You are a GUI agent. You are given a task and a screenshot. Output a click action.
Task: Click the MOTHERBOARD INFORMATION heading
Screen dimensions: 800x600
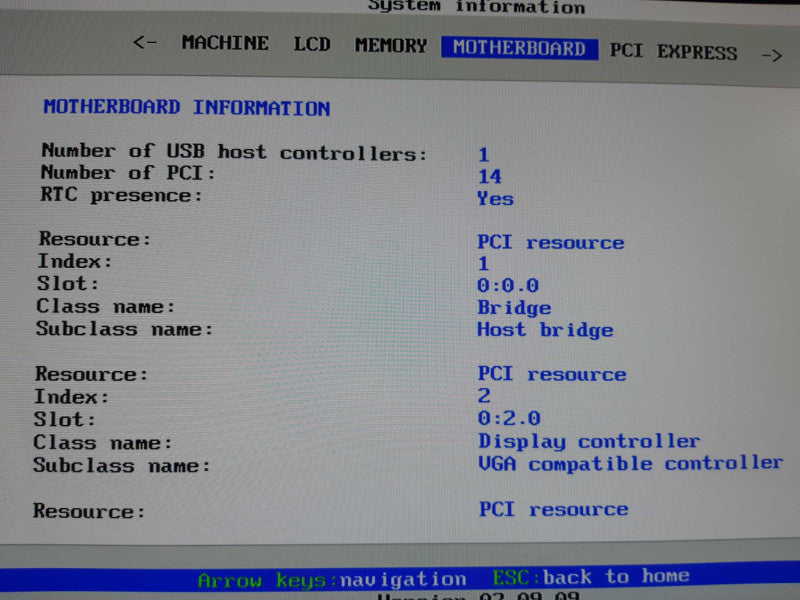187,107
